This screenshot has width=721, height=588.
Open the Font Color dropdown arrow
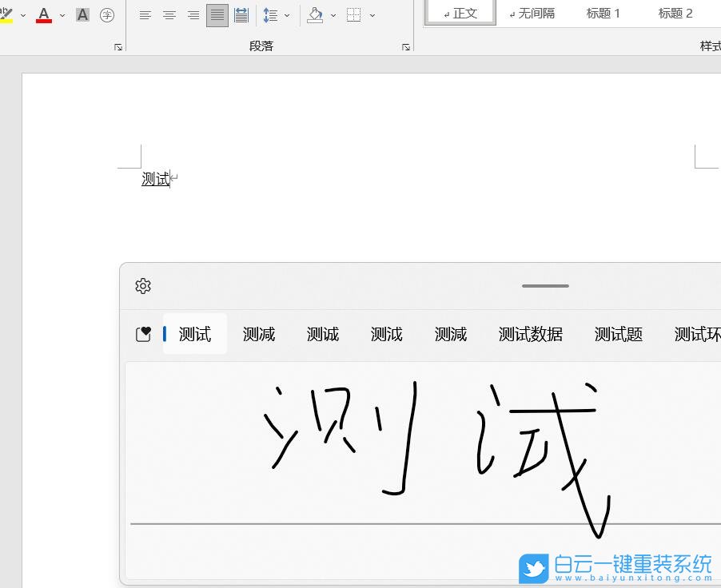click(x=62, y=14)
